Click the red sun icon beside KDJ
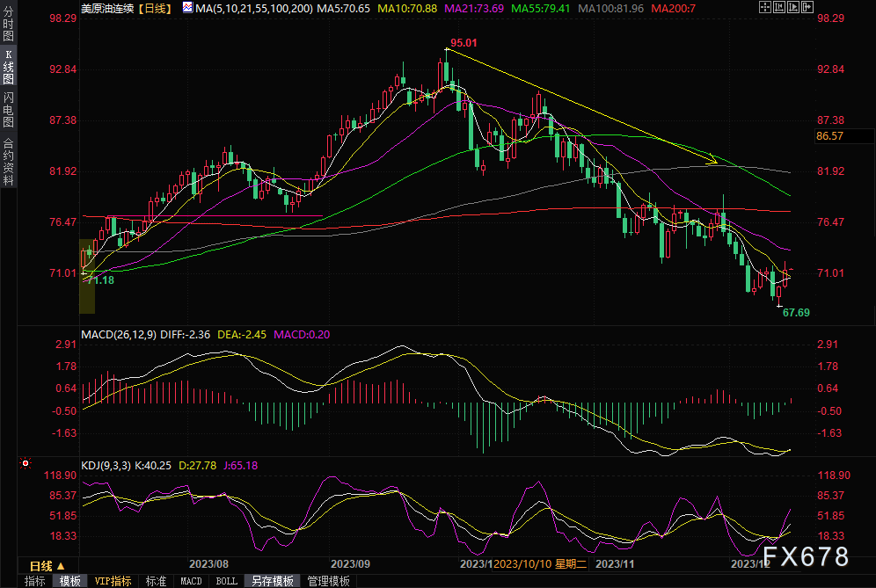The width and height of the screenshot is (876, 588). 25,462
